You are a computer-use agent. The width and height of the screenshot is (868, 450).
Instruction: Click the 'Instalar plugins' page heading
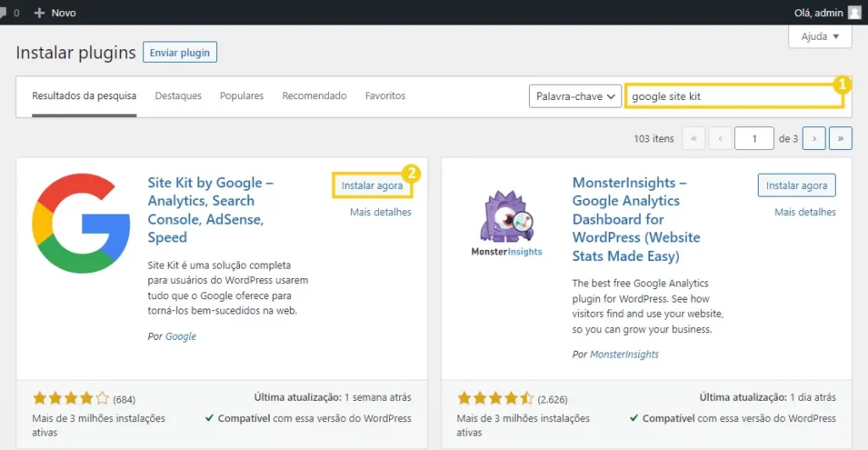pyautogui.click(x=75, y=53)
